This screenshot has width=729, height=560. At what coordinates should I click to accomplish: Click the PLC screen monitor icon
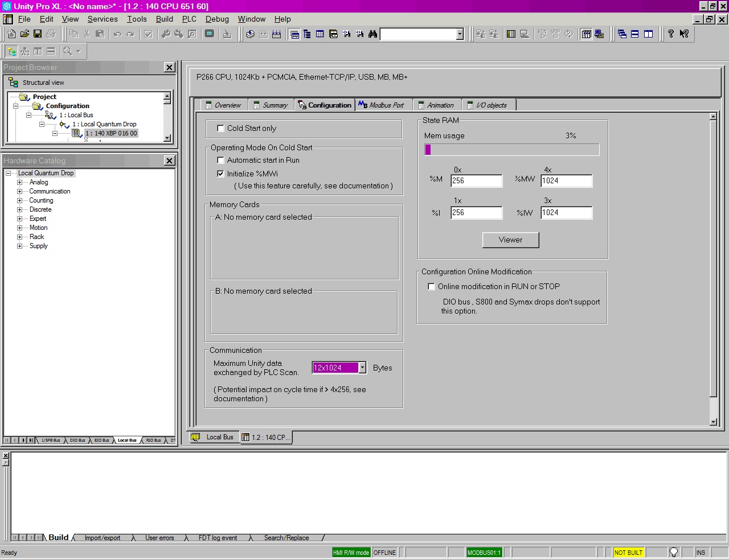(x=210, y=34)
